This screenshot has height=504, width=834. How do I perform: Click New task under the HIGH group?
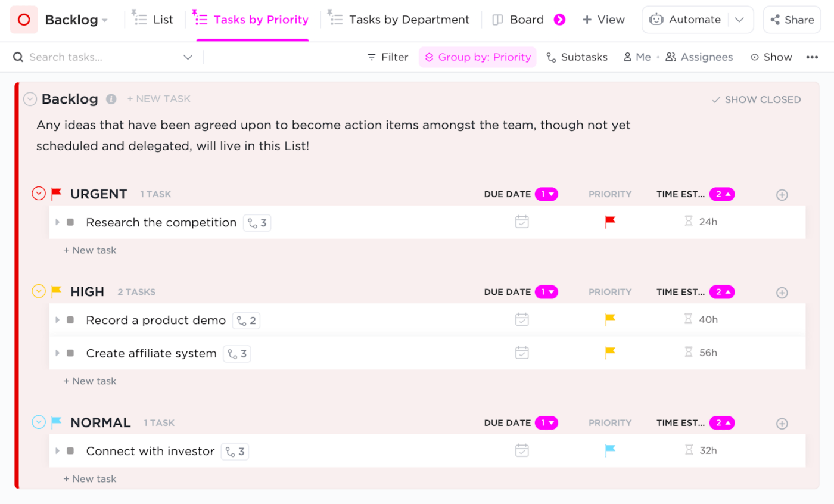pyautogui.click(x=89, y=381)
